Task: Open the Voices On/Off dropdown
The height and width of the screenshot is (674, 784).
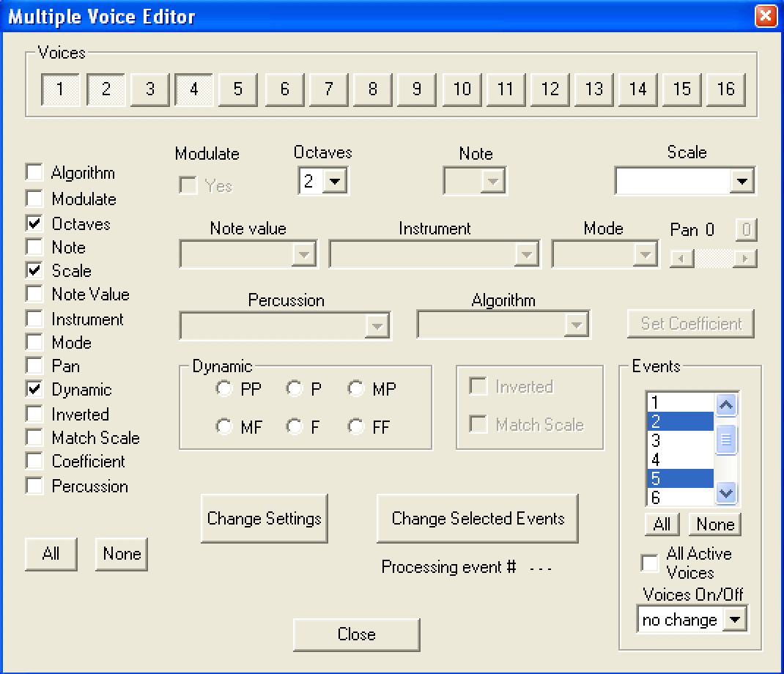Action: [735, 620]
